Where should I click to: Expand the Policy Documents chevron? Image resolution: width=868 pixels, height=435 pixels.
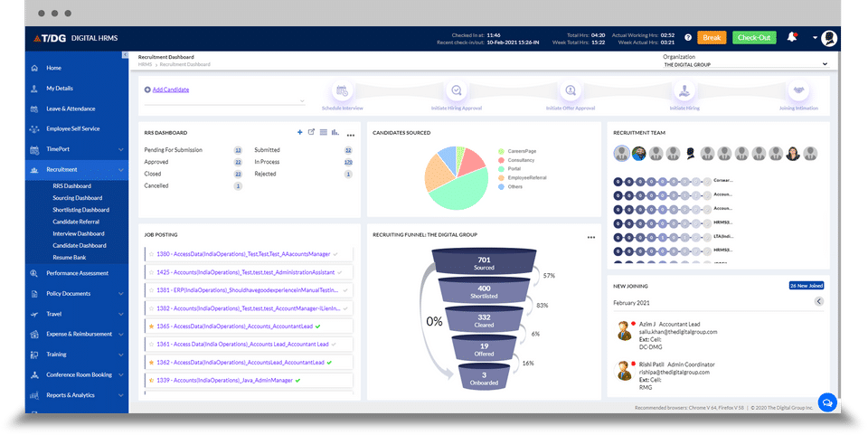[x=120, y=294]
